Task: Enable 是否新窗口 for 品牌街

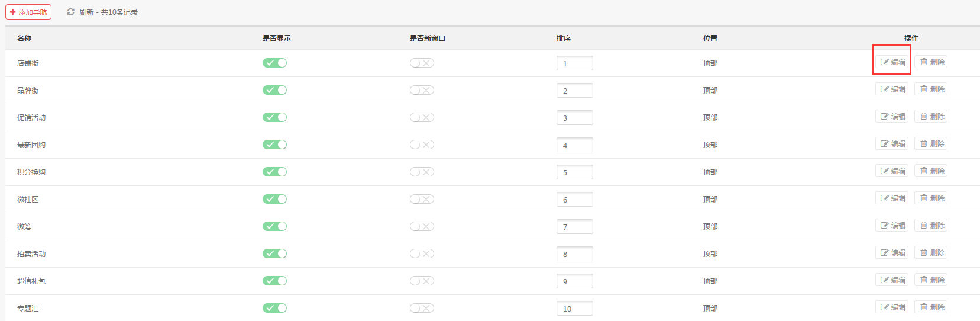Action: (422, 90)
